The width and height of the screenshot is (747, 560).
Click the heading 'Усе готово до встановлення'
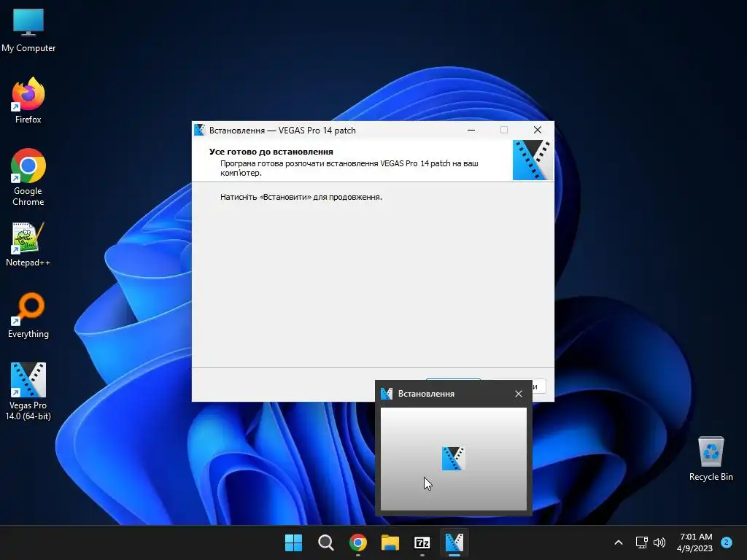tap(271, 152)
